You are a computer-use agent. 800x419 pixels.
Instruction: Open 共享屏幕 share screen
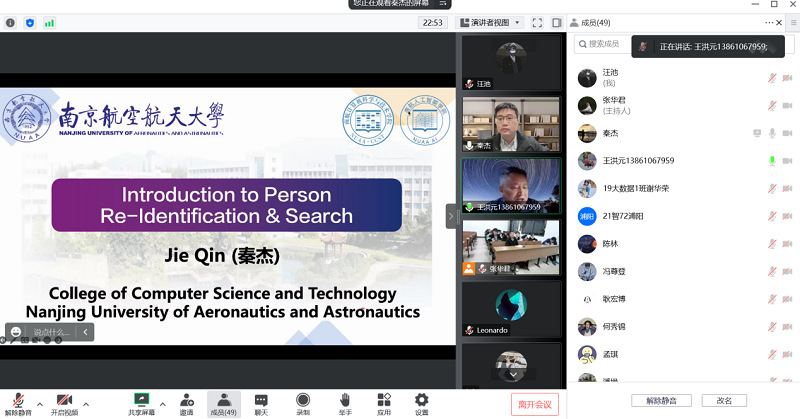pyautogui.click(x=141, y=404)
